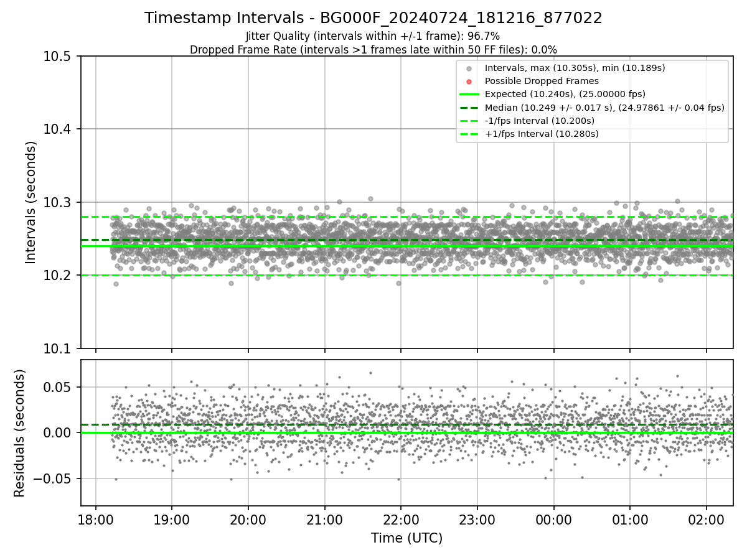Viewport: 747px width, 560px height.
Task: Select the Jitter Quality 96.7% subtitle text
Action: (x=373, y=36)
